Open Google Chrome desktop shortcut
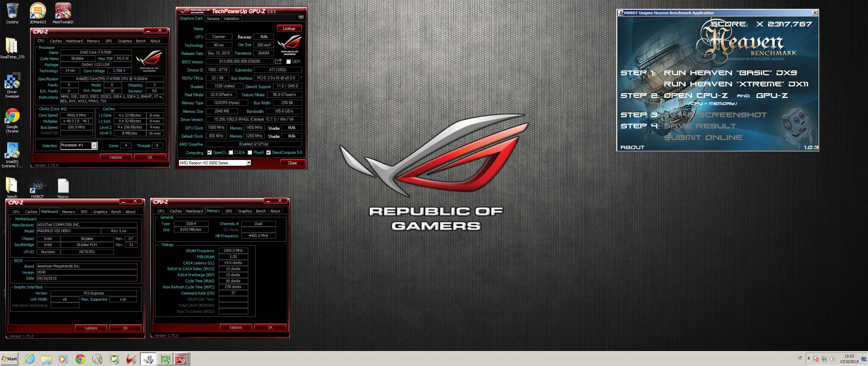This screenshot has height=366, width=868. point(12,120)
